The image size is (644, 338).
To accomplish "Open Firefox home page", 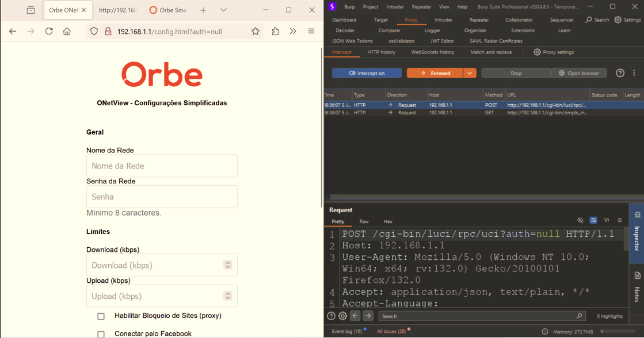I will (67, 31).
